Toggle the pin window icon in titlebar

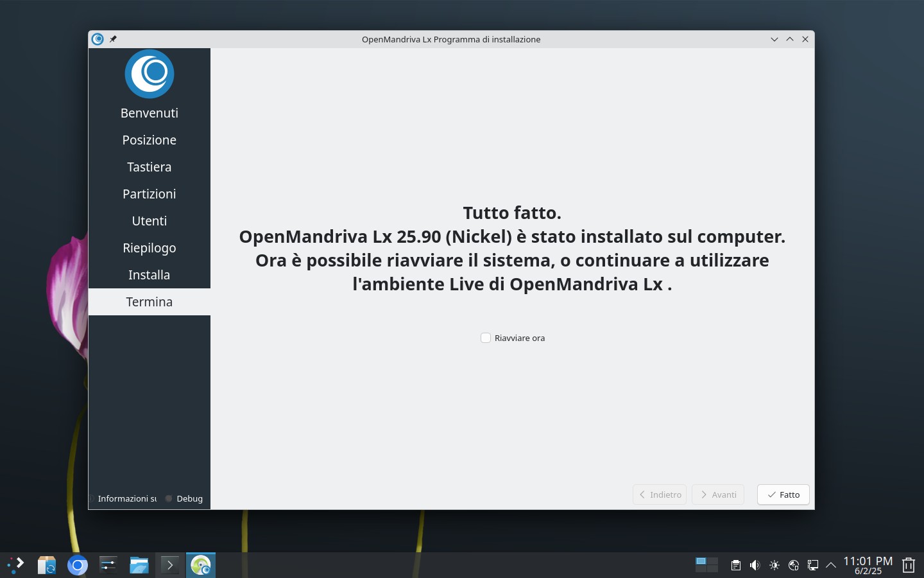click(113, 39)
